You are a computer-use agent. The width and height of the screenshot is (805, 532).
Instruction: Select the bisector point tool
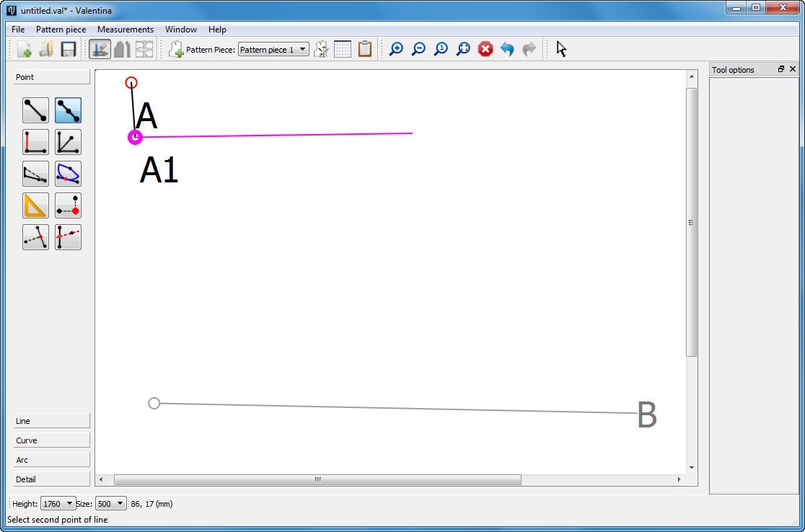[x=68, y=142]
